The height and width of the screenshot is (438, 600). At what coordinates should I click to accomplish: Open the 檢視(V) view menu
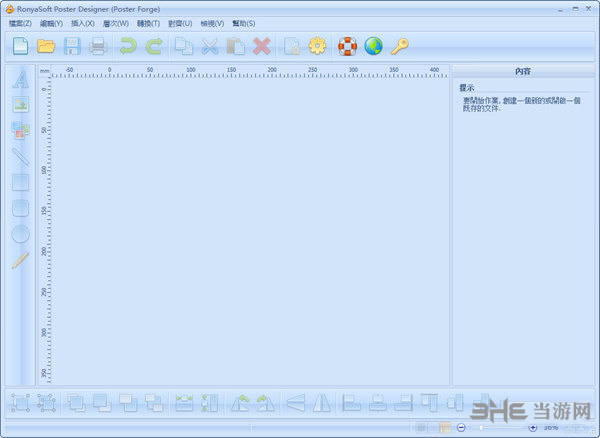point(212,24)
